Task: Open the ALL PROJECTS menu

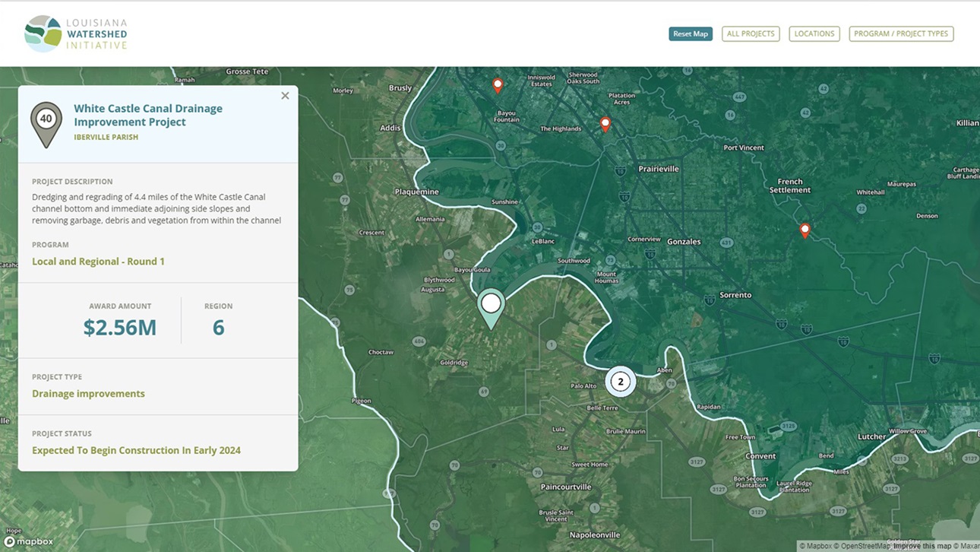Action: pos(751,34)
